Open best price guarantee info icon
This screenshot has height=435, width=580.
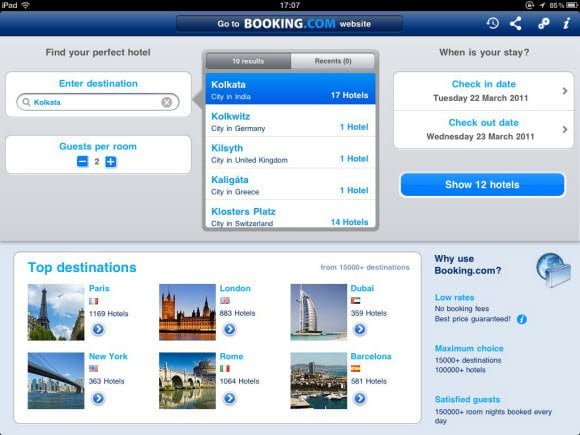pyautogui.click(x=522, y=319)
